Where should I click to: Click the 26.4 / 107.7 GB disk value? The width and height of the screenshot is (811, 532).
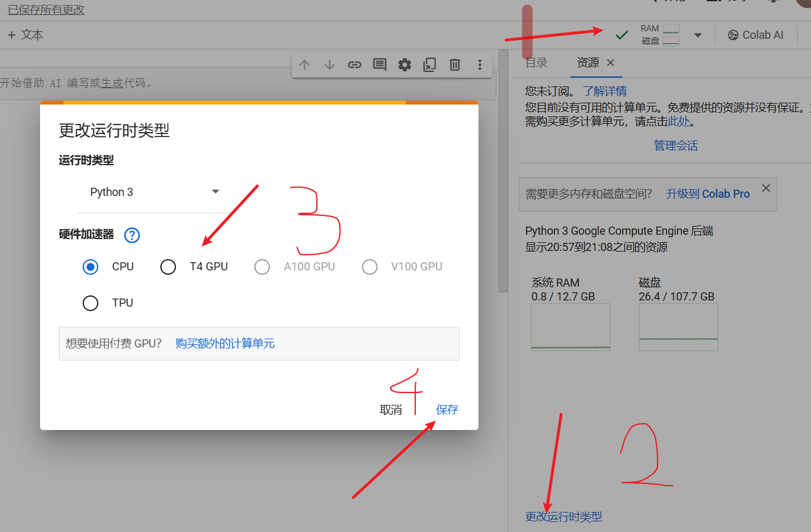[x=676, y=297]
